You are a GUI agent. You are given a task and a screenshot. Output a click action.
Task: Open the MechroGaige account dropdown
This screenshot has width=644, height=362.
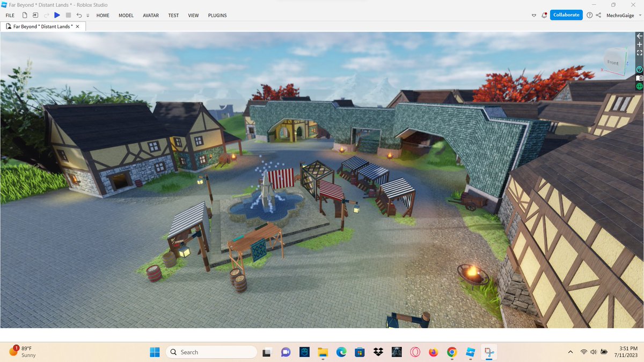[623, 16]
